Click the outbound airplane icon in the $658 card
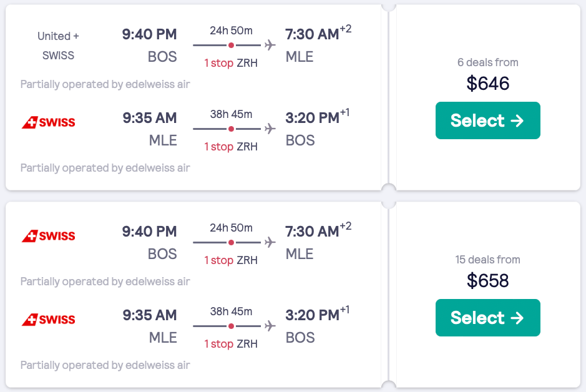Image resolution: width=586 pixels, height=392 pixels. click(x=270, y=242)
